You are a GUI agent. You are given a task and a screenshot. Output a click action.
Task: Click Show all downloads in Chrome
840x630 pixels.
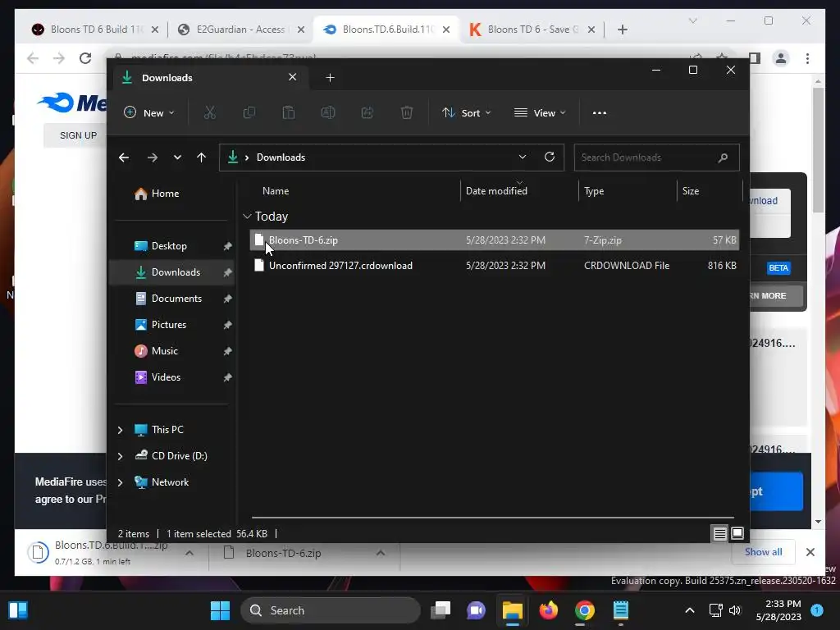click(x=764, y=552)
